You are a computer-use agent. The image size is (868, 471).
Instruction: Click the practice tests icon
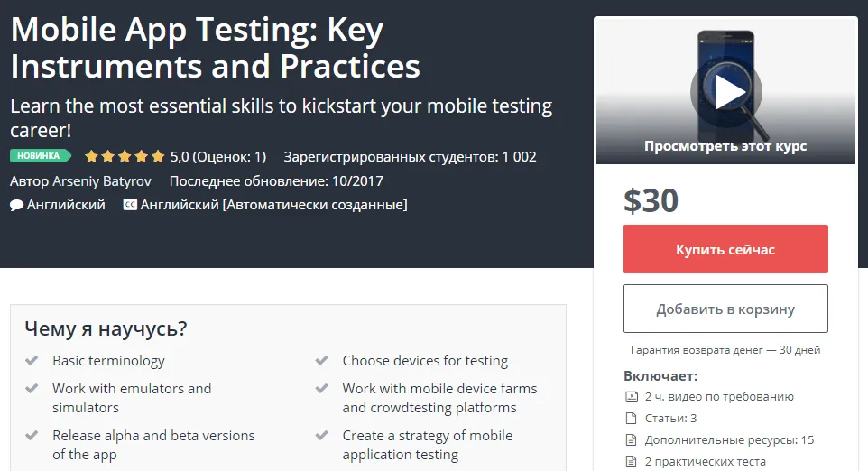tap(631, 462)
